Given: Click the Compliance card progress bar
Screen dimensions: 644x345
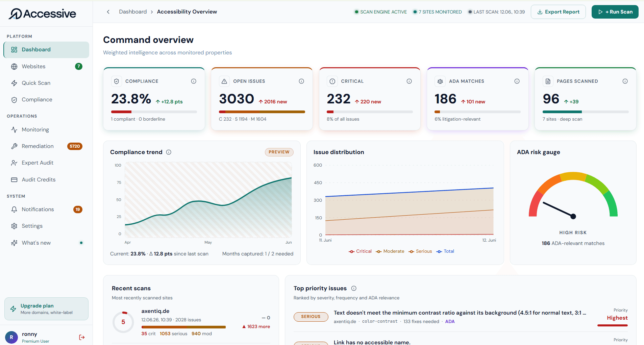Looking at the screenshot, I should [154, 112].
